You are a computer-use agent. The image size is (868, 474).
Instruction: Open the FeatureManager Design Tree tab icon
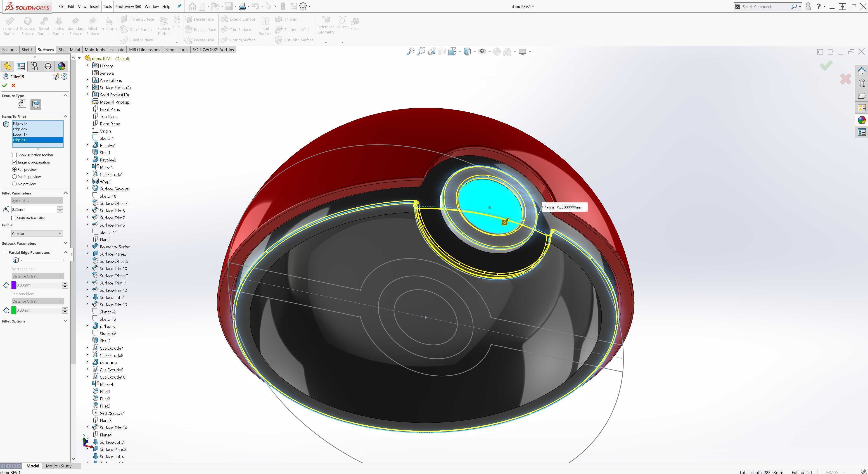coord(7,66)
